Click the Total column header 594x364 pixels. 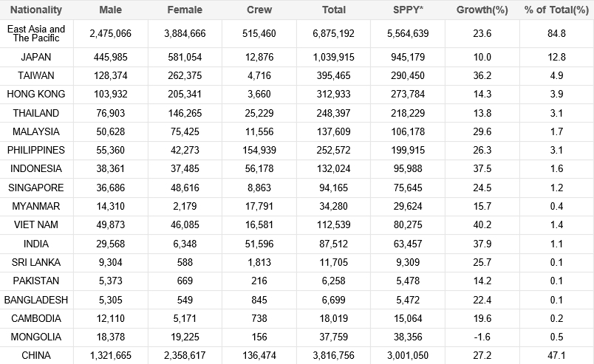(x=334, y=10)
